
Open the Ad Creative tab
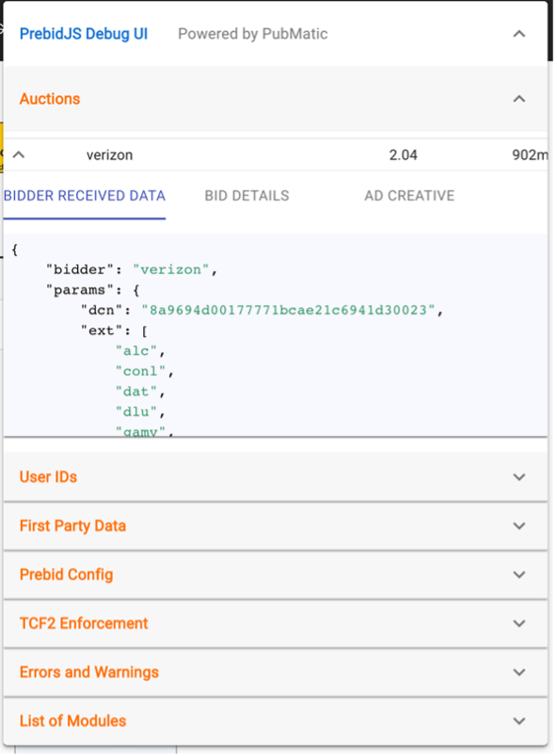(409, 196)
